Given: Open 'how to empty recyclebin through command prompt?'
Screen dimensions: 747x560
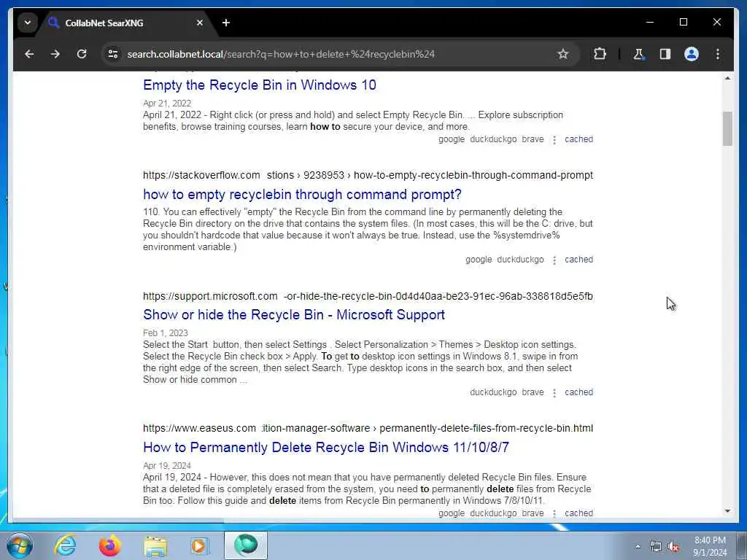Looking at the screenshot, I should tap(302, 194).
